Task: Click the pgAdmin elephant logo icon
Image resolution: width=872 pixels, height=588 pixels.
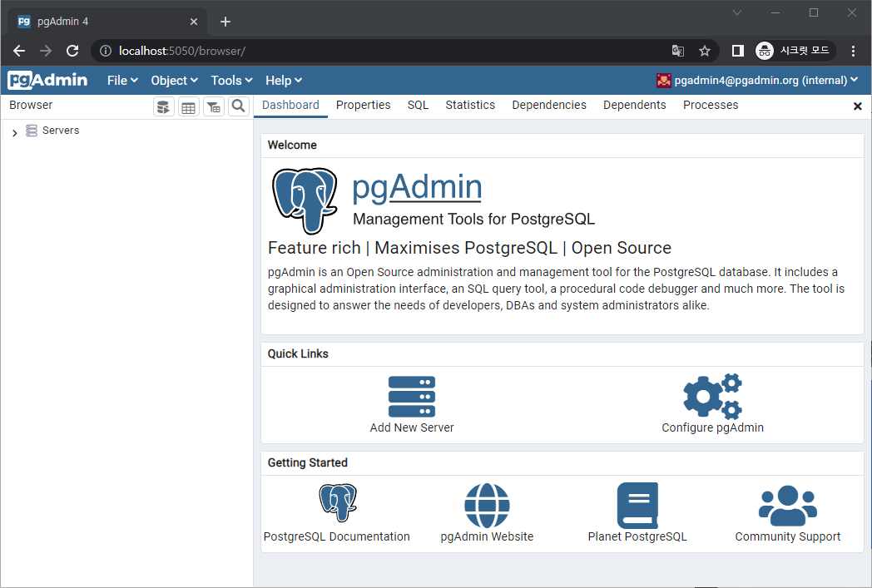Action: (x=305, y=200)
